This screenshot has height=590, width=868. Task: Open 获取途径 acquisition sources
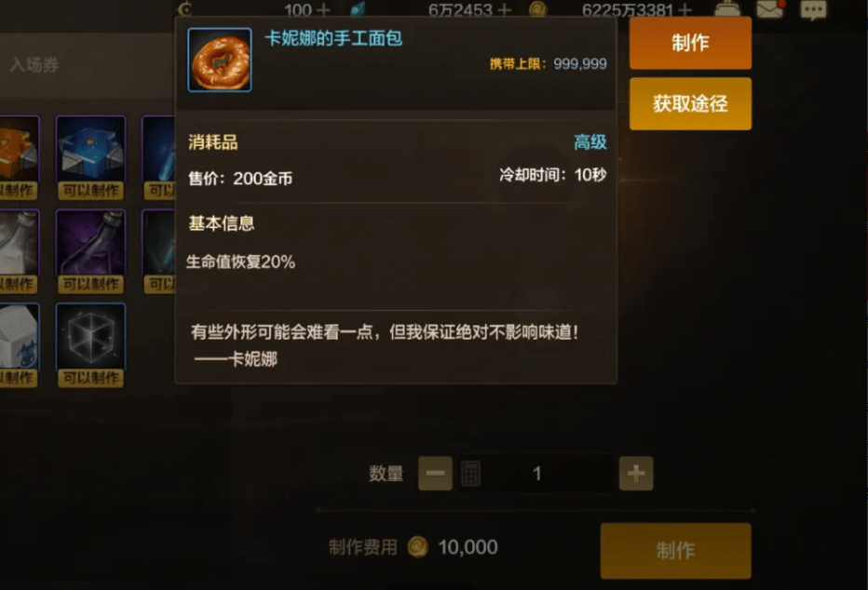tap(690, 103)
